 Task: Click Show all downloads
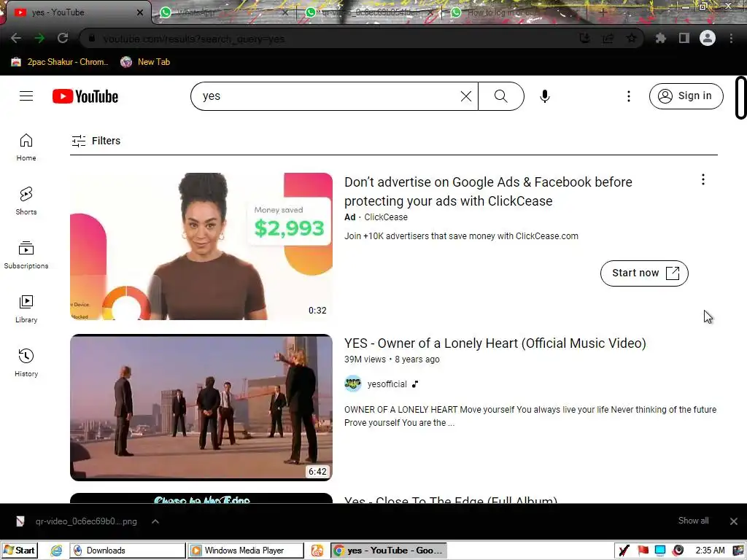pyautogui.click(x=693, y=521)
